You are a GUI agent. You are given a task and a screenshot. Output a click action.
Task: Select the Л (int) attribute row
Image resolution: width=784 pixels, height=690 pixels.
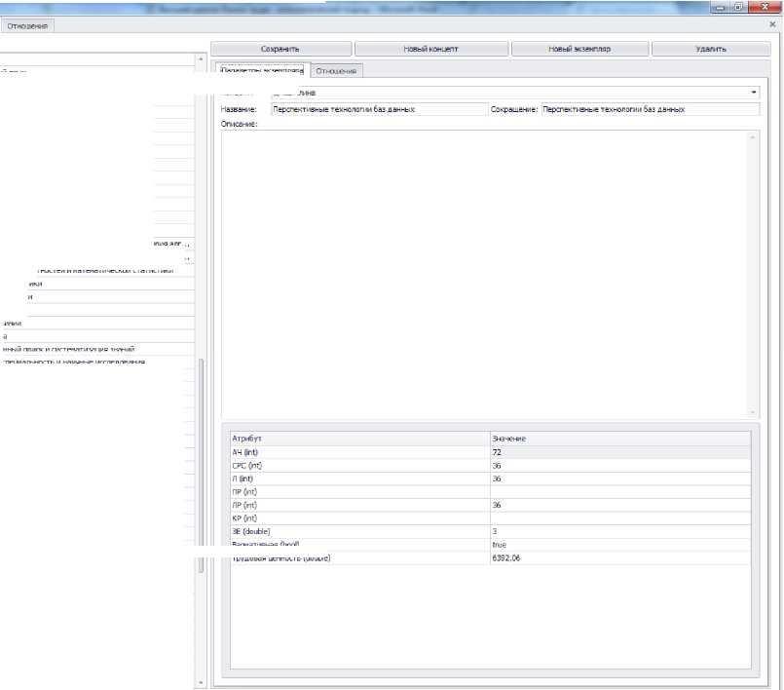pyautogui.click(x=491, y=479)
